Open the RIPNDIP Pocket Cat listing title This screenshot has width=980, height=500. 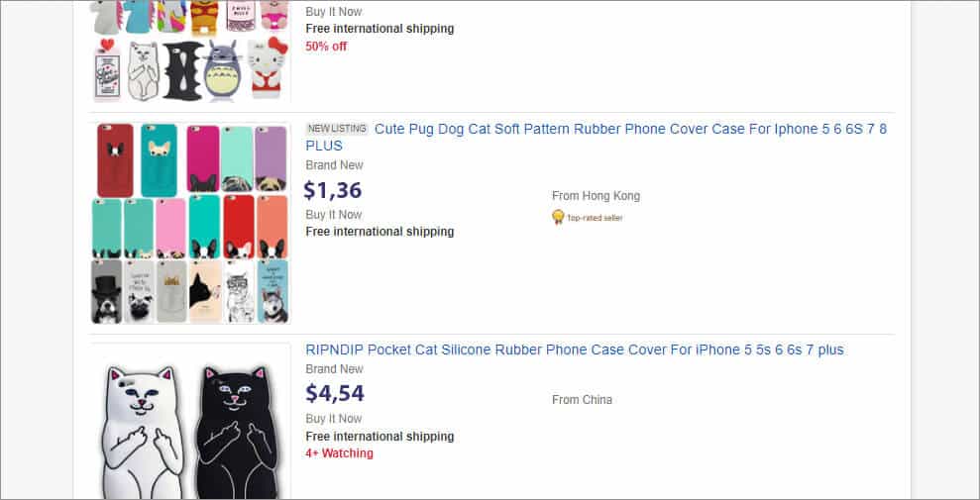(575, 350)
